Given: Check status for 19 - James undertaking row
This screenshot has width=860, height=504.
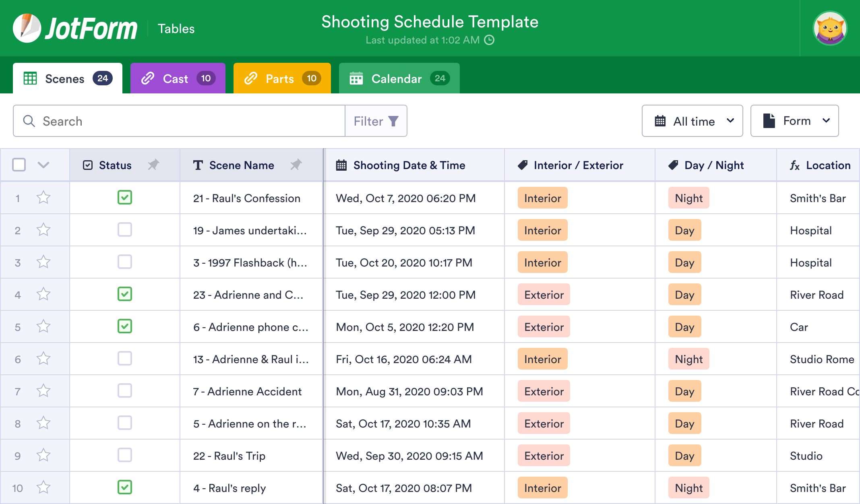Looking at the screenshot, I should (x=125, y=230).
